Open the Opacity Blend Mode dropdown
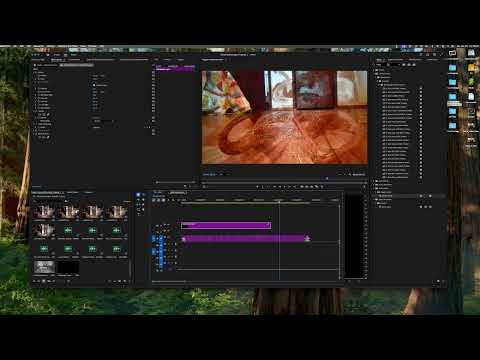Viewport: 480px width, 360px height. click(x=104, y=121)
